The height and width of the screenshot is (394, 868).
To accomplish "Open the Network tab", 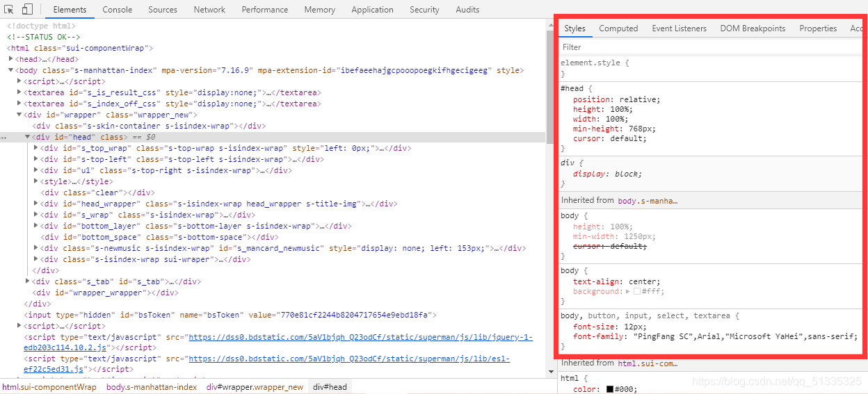I will coord(209,10).
